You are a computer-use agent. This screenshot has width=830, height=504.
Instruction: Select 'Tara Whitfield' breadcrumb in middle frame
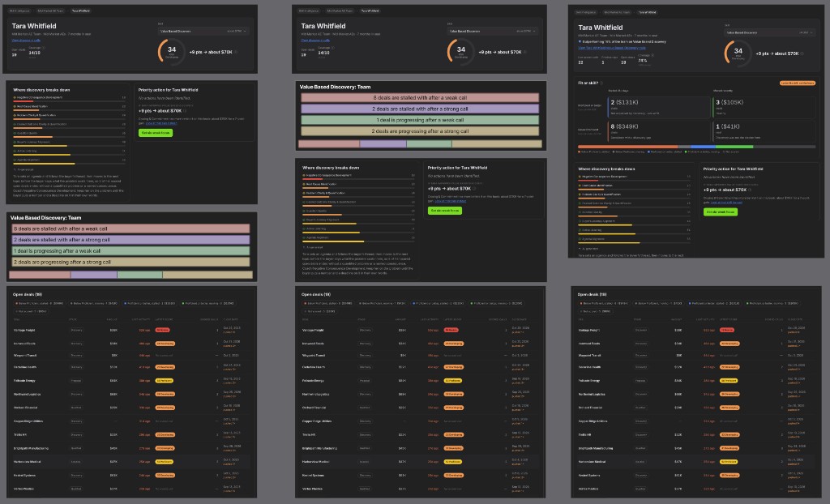coord(370,11)
